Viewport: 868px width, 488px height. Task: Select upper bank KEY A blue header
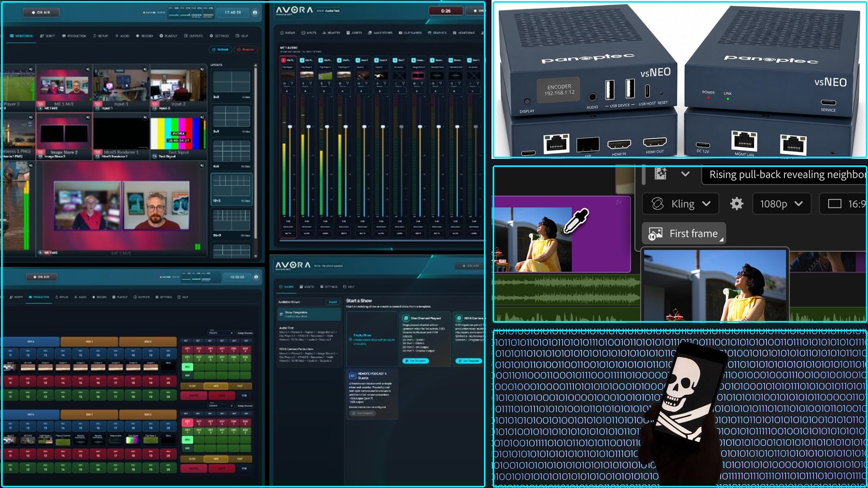click(x=31, y=342)
